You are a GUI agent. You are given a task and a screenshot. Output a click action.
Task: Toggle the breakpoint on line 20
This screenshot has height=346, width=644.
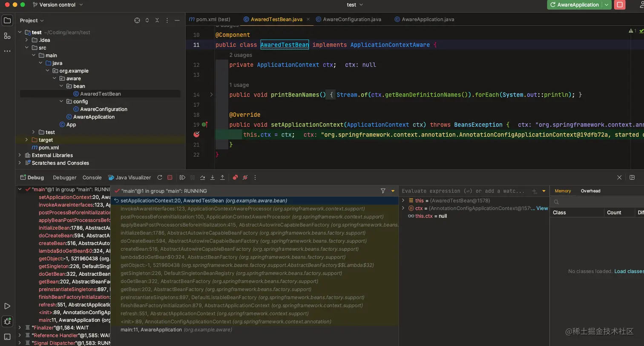(196, 134)
